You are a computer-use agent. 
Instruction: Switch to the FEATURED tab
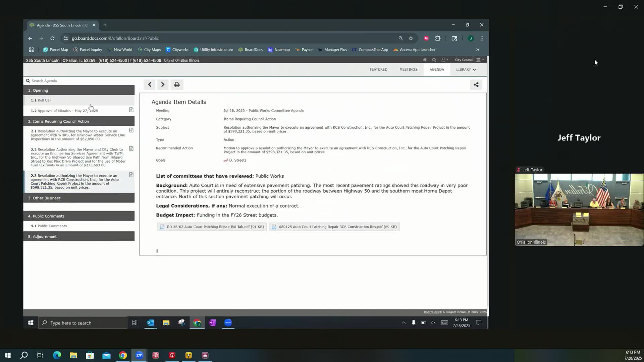click(x=378, y=69)
